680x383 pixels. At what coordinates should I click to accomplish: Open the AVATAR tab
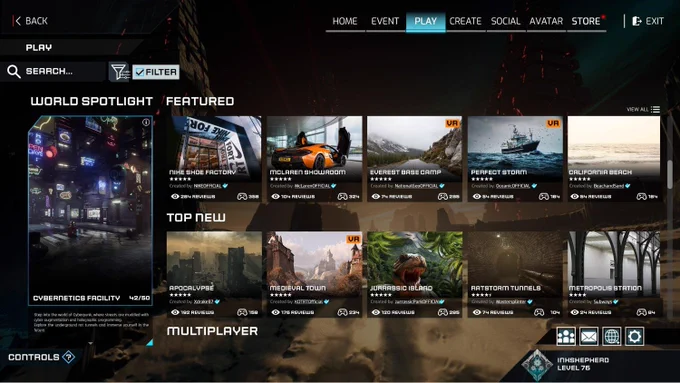tap(546, 21)
